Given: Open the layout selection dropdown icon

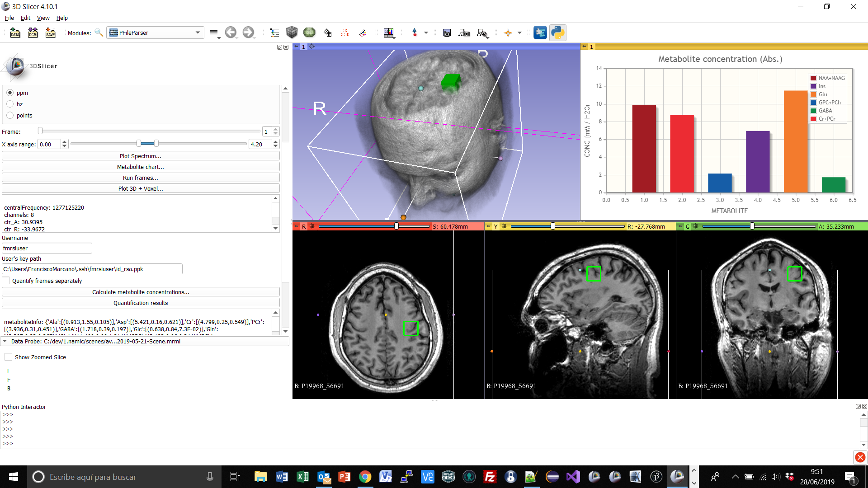Looking at the screenshot, I should tap(389, 33).
